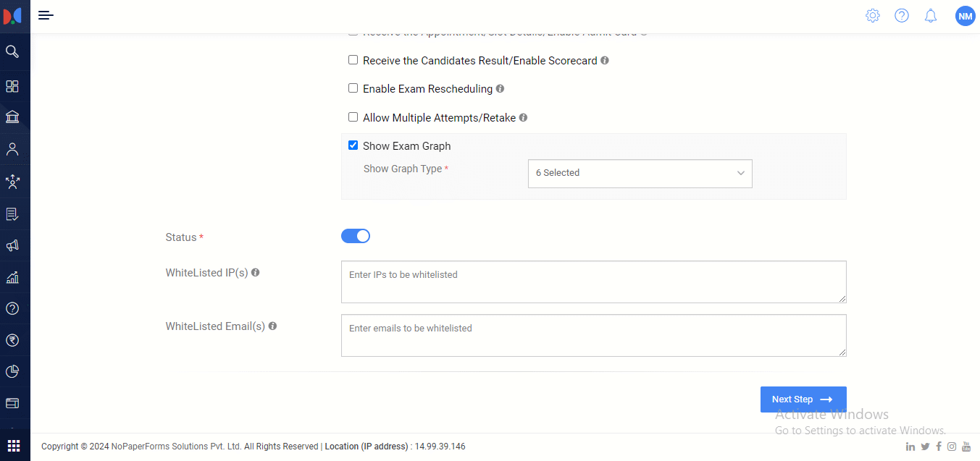Click the Status label text
Screen dimensions: 980x461
(x=181, y=237)
